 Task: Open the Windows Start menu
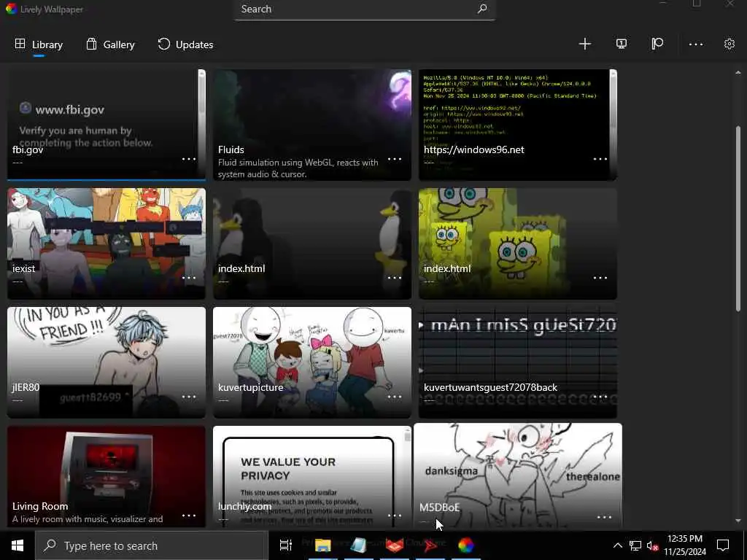[18, 545]
